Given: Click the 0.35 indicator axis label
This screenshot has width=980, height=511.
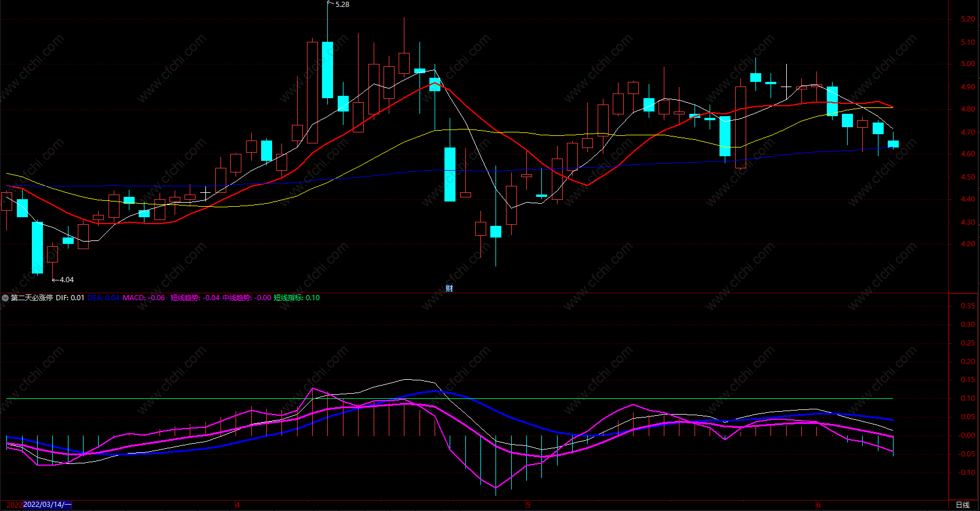Looking at the screenshot, I should coord(968,306).
